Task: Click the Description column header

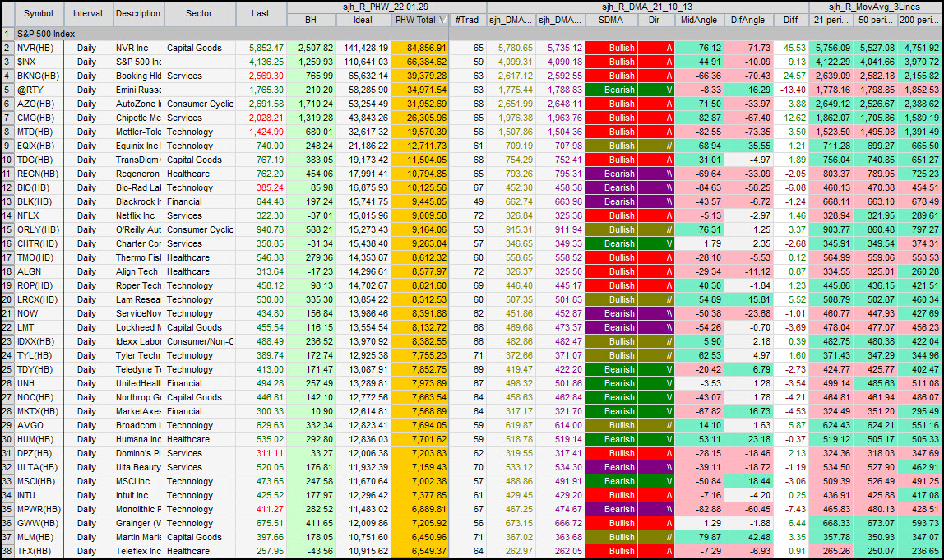Action: pos(138,13)
